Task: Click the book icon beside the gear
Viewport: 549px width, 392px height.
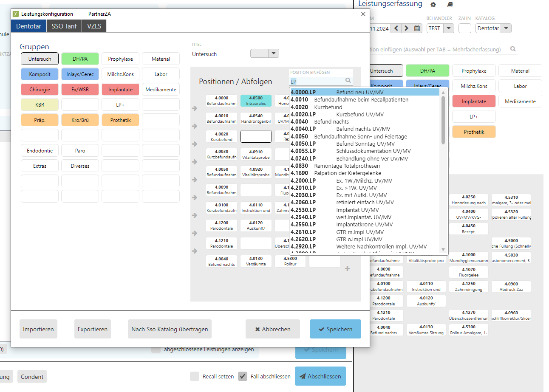Action: pos(450,5)
